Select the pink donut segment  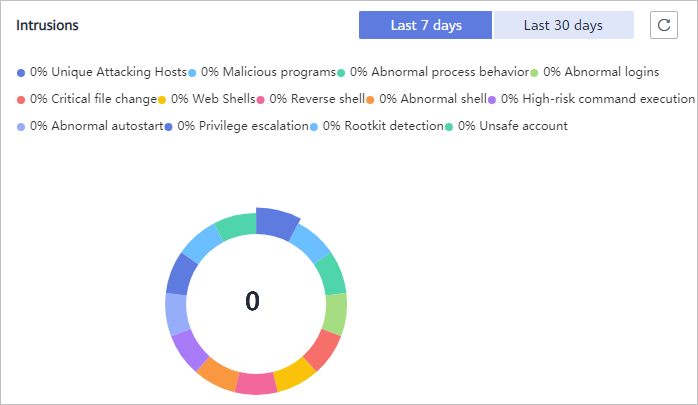coord(256,383)
